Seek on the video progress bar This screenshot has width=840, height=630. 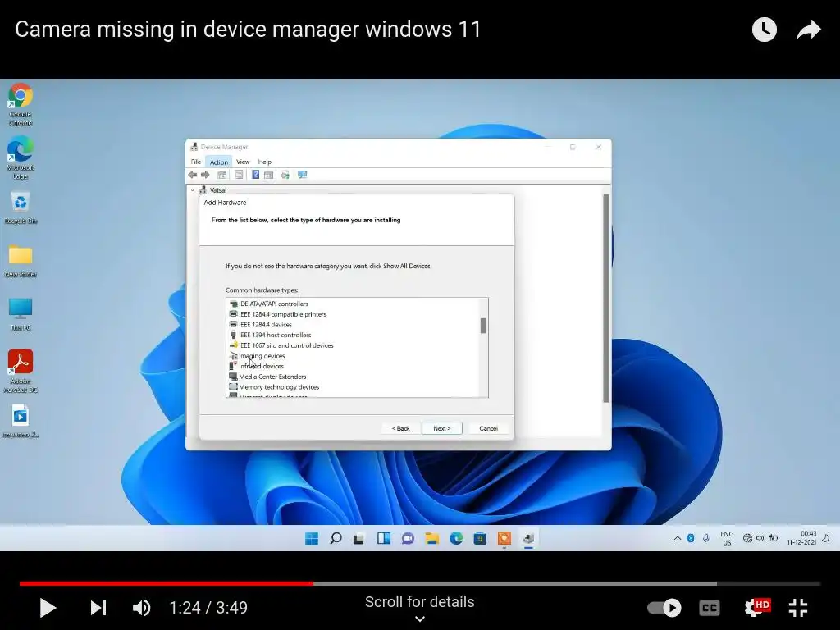click(x=420, y=583)
